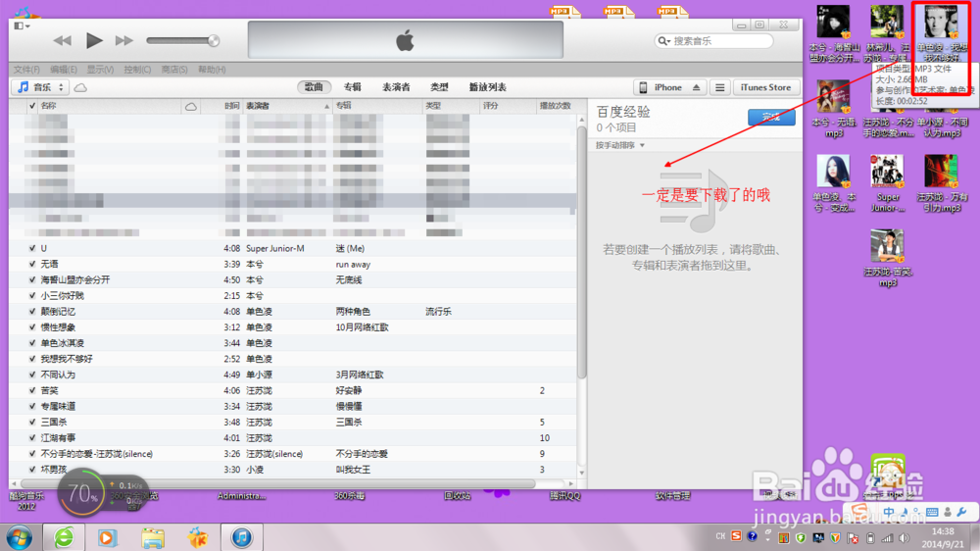Open the Windows Start button
The image size is (980, 551).
[x=20, y=537]
